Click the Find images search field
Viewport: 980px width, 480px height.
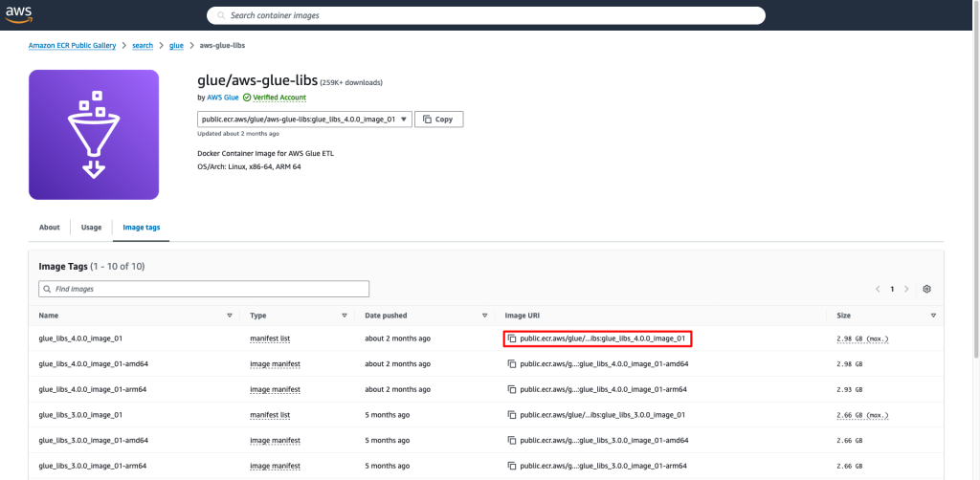[x=204, y=289]
